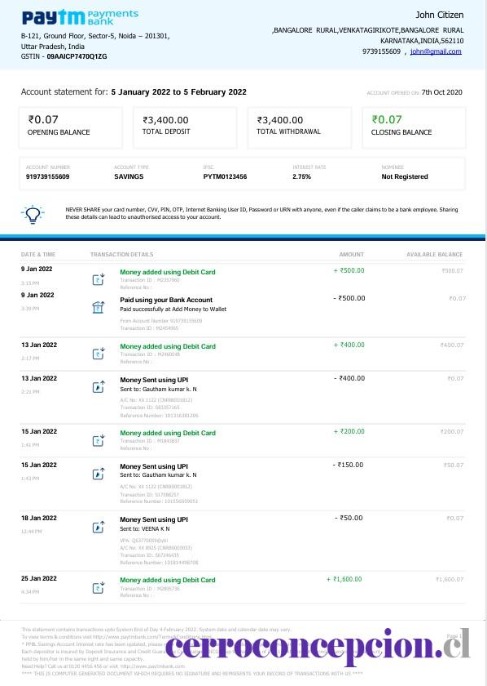The width and height of the screenshot is (487, 686).
Task: Click the first Money added using Debit Card heading
Action: tap(168, 272)
